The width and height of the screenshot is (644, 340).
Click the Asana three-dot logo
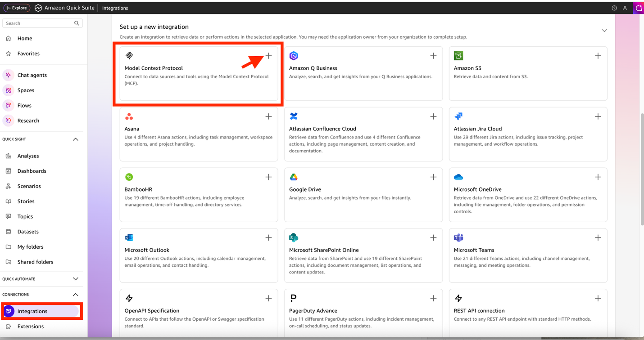[129, 116]
